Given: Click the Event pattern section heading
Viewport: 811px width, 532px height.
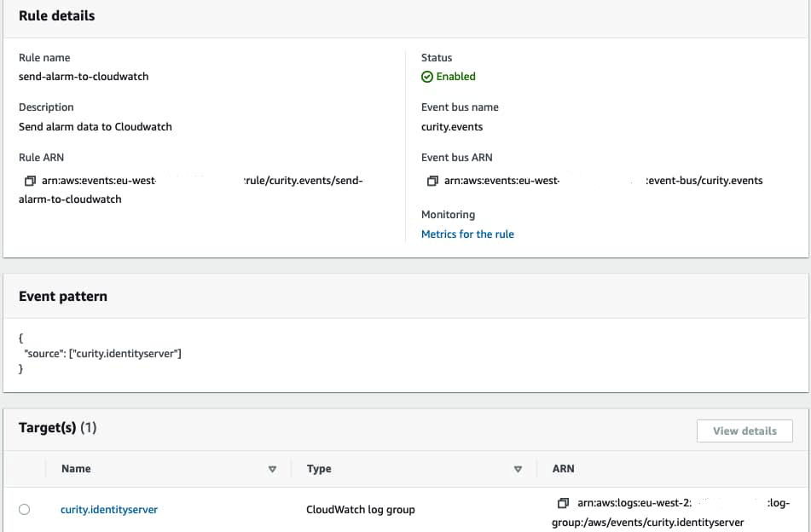Looking at the screenshot, I should (x=63, y=297).
